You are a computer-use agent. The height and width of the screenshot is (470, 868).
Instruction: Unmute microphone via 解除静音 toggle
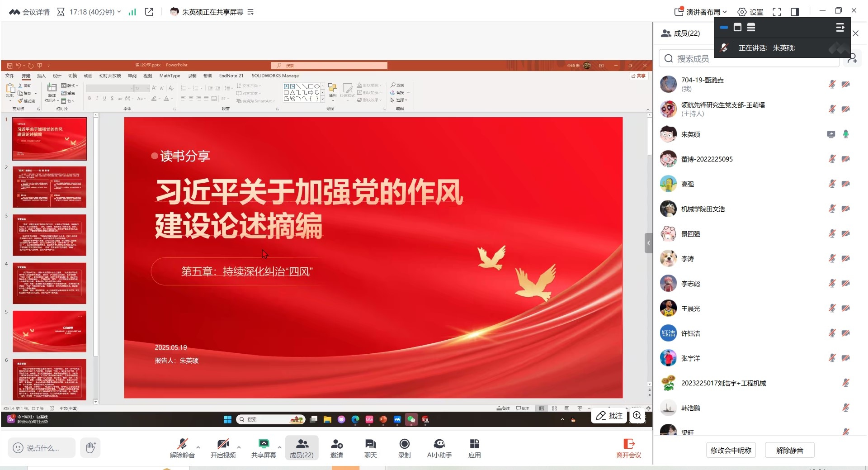tap(182, 448)
